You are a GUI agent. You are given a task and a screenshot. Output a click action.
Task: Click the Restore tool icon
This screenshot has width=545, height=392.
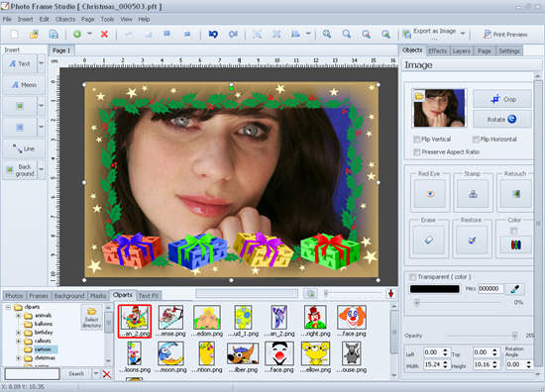pyautogui.click(x=472, y=240)
